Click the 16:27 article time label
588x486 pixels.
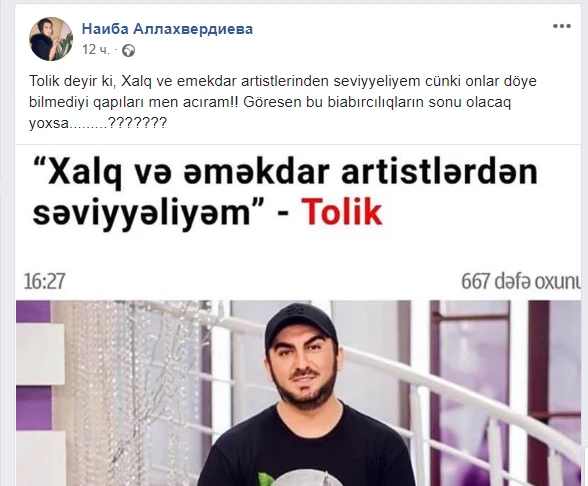44,281
